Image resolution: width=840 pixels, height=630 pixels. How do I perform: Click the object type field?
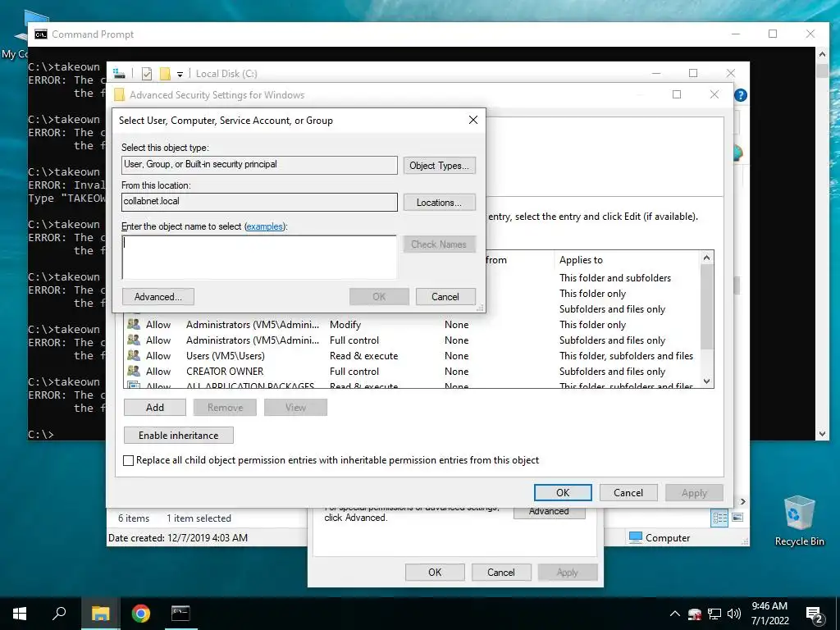point(259,165)
